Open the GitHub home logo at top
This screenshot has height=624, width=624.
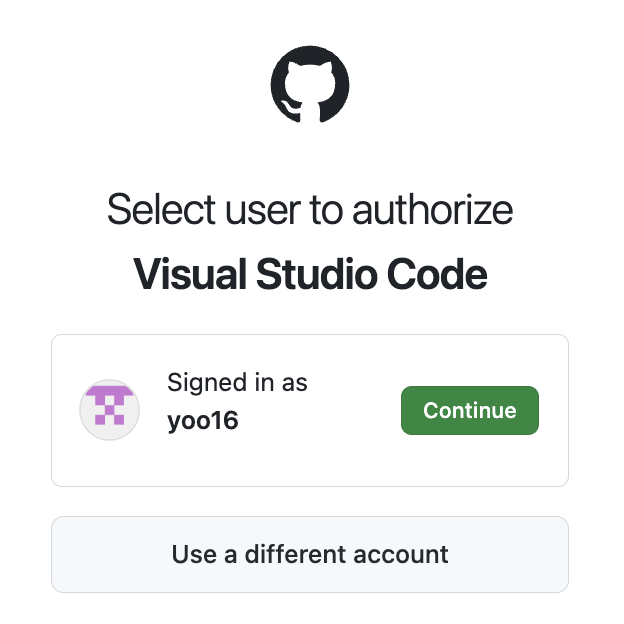(x=310, y=84)
